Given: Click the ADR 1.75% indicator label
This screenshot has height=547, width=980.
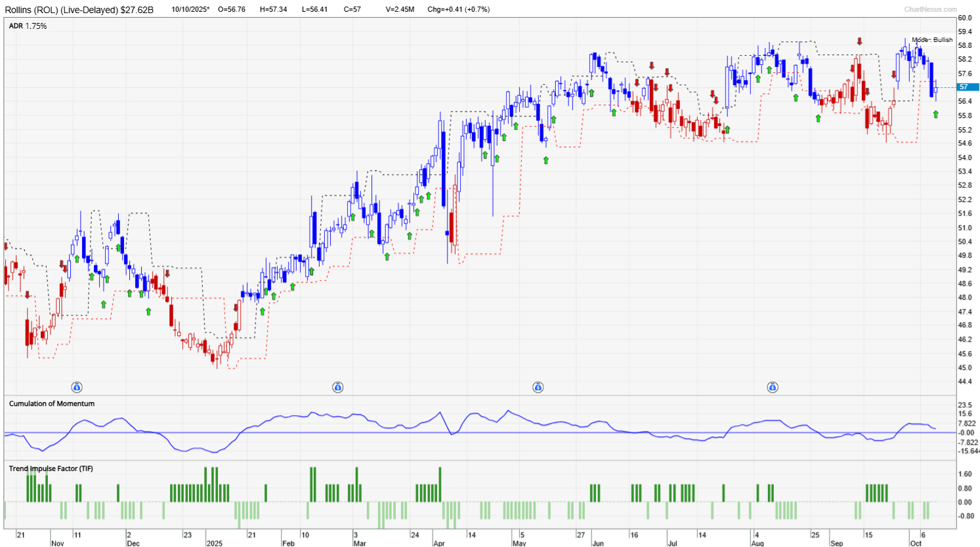Looking at the screenshot, I should 27,26.
